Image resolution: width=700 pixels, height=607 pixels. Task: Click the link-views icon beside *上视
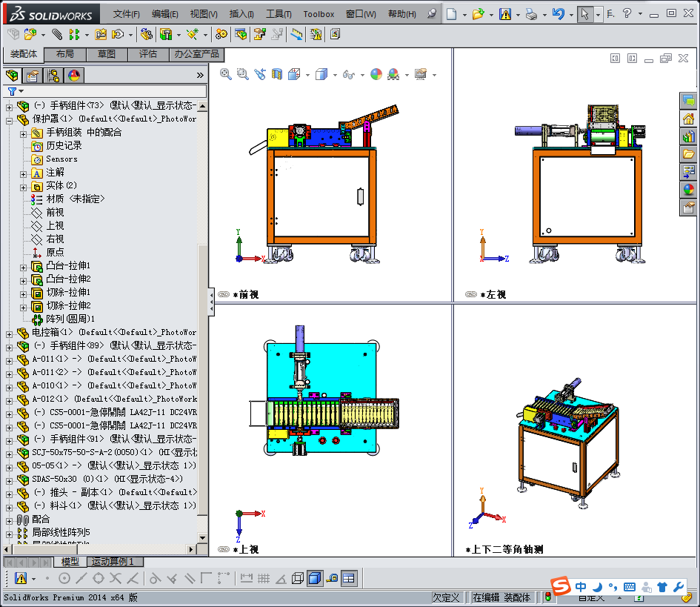(224, 549)
